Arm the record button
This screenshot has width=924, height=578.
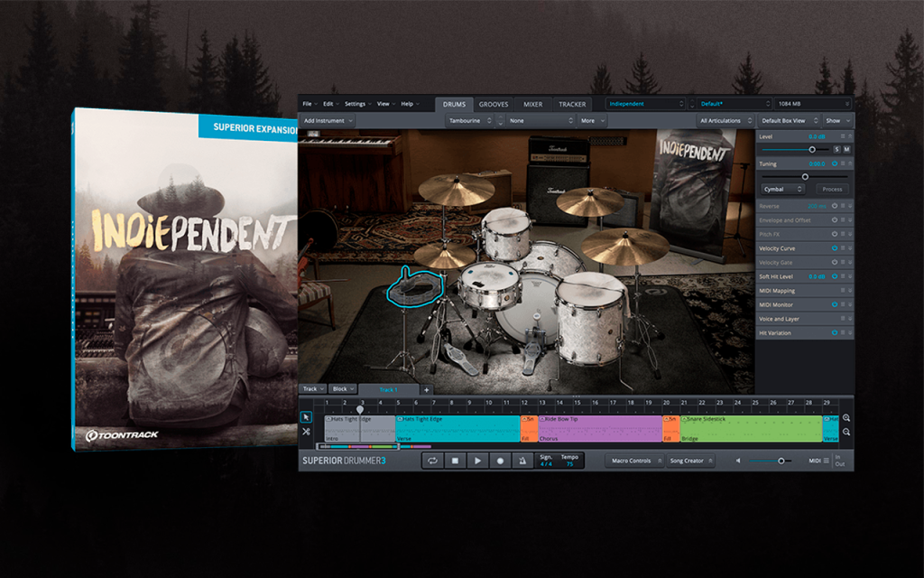click(x=500, y=461)
